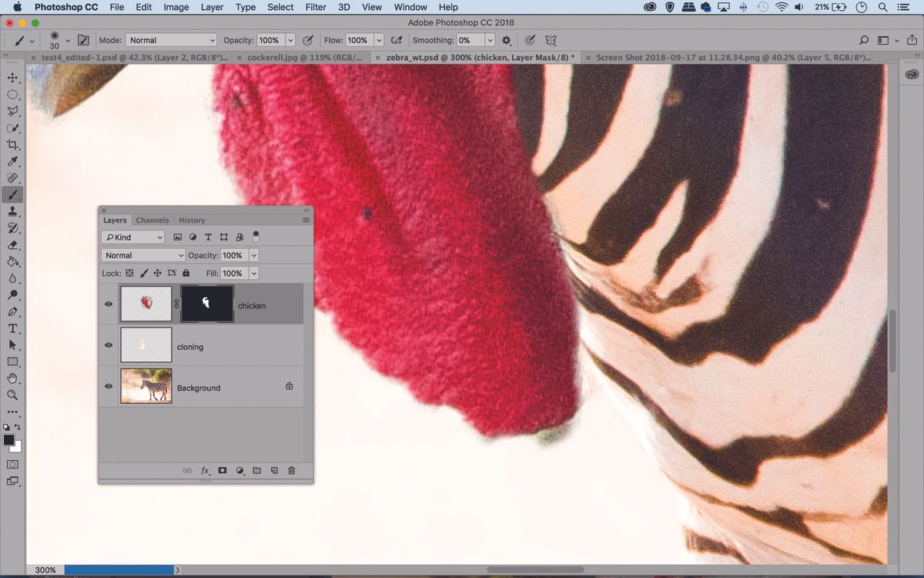
Task: Open the History panel tab
Action: [x=192, y=220]
